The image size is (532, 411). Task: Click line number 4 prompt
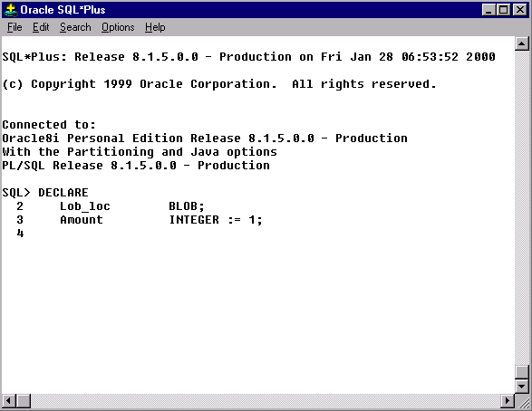20,234
